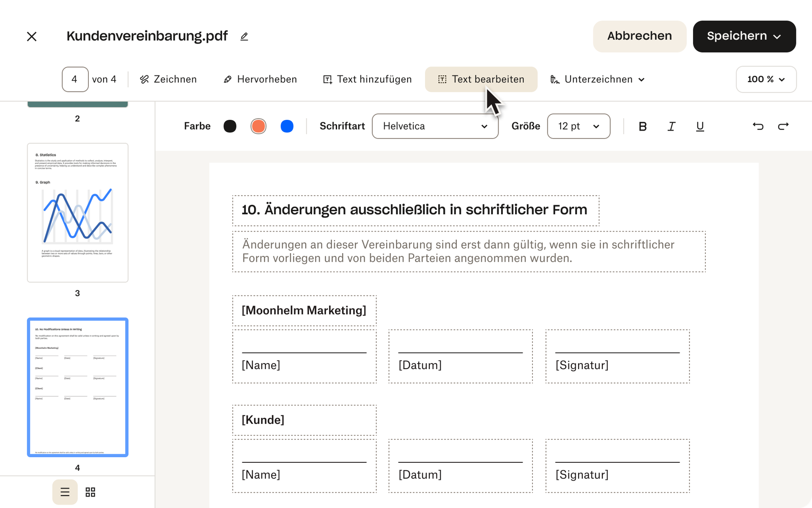Toggle italic text formatting
Viewport: 812px width, 508px height.
[671, 126]
